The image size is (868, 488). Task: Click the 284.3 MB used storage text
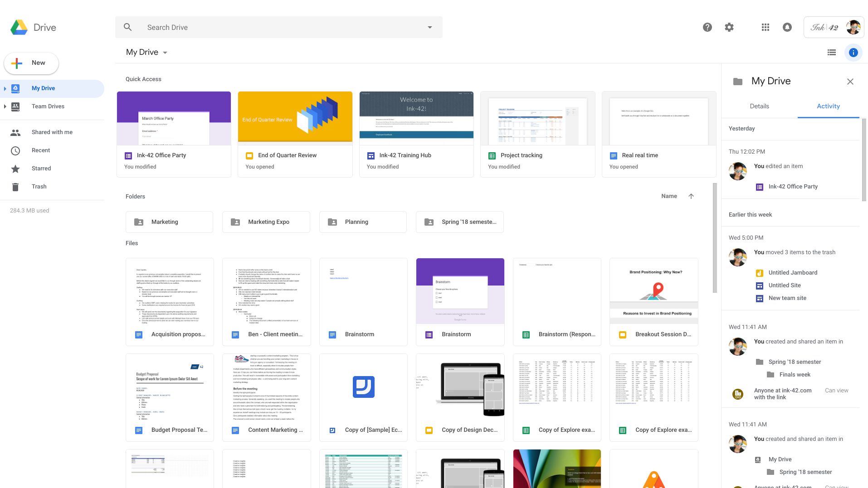coord(29,211)
